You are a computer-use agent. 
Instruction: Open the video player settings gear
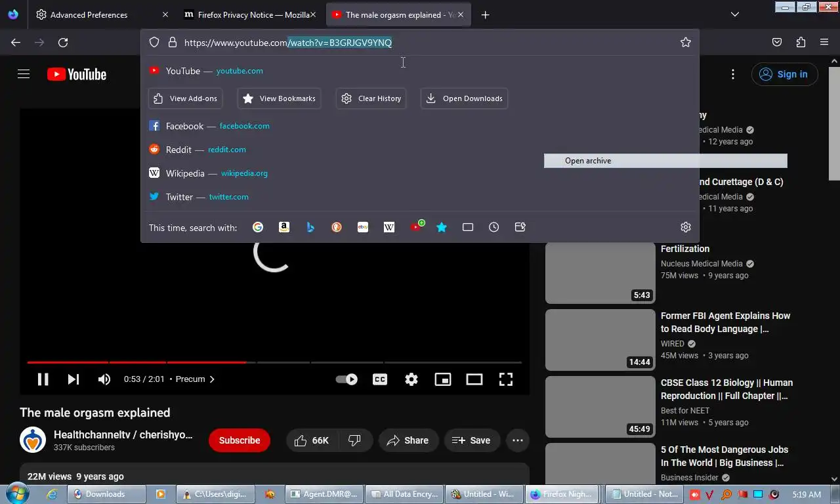tap(411, 379)
